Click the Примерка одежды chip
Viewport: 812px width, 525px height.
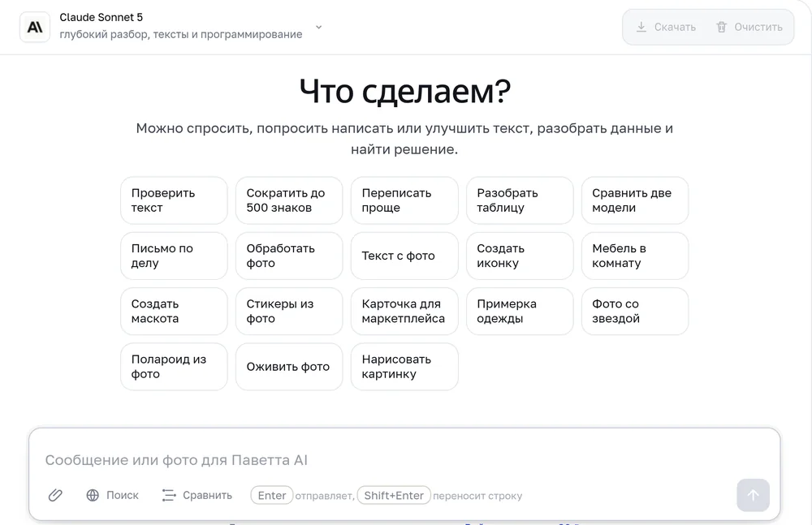520,311
